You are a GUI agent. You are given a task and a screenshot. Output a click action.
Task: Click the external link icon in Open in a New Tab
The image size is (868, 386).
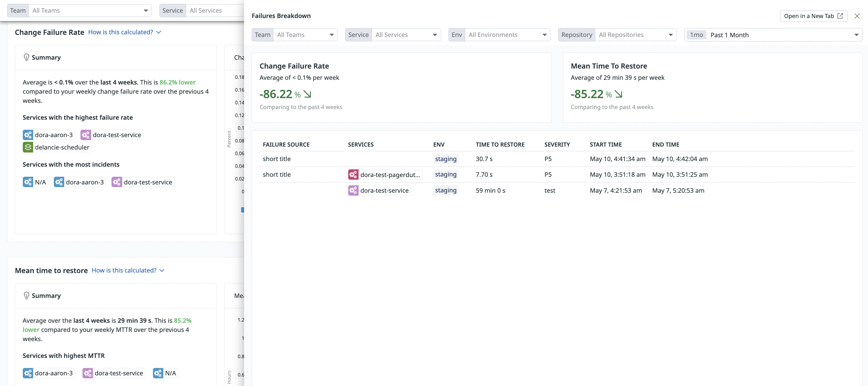click(x=840, y=16)
